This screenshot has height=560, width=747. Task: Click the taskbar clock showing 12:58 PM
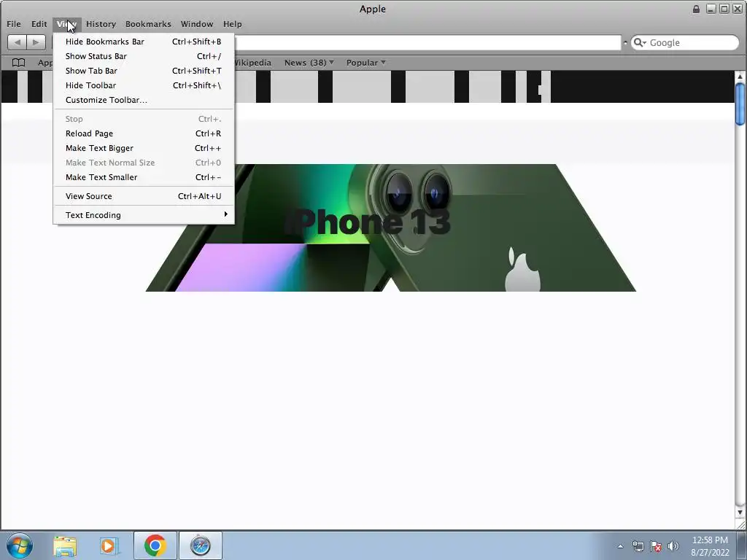coord(710,546)
